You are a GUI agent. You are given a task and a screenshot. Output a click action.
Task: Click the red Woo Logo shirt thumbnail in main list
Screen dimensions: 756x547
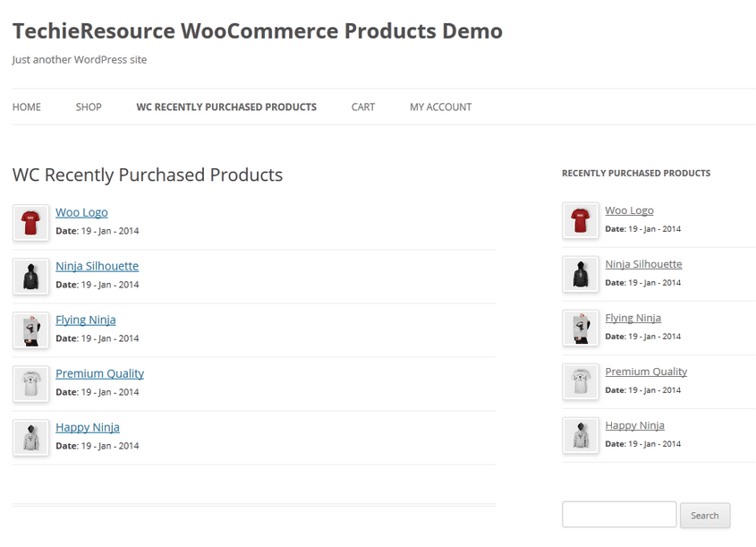tap(30, 222)
